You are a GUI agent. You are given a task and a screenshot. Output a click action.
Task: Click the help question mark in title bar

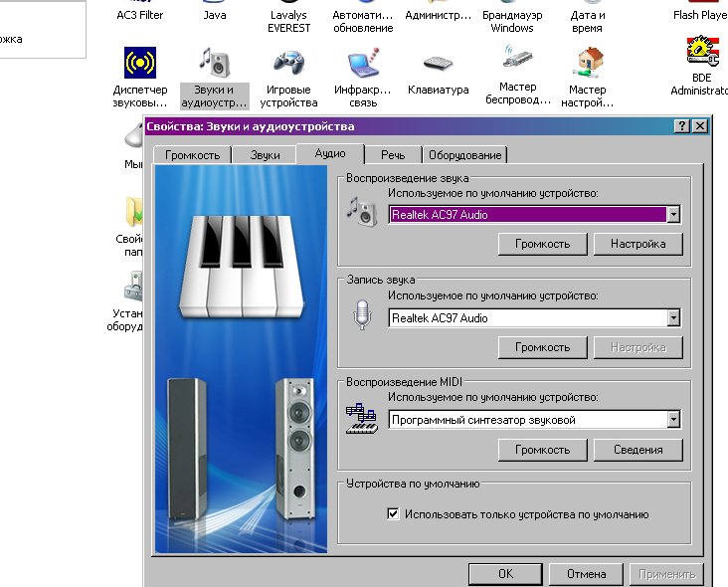[681, 125]
